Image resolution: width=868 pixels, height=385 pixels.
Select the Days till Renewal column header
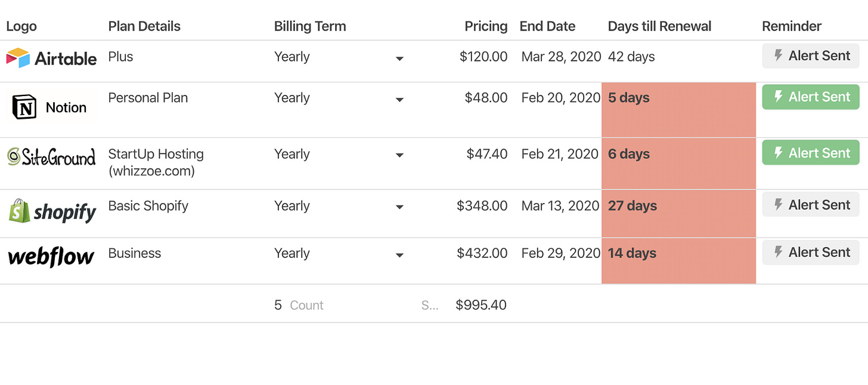[659, 26]
